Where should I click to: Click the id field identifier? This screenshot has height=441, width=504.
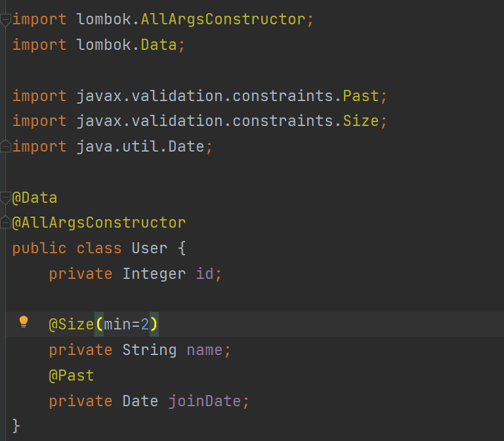point(204,274)
